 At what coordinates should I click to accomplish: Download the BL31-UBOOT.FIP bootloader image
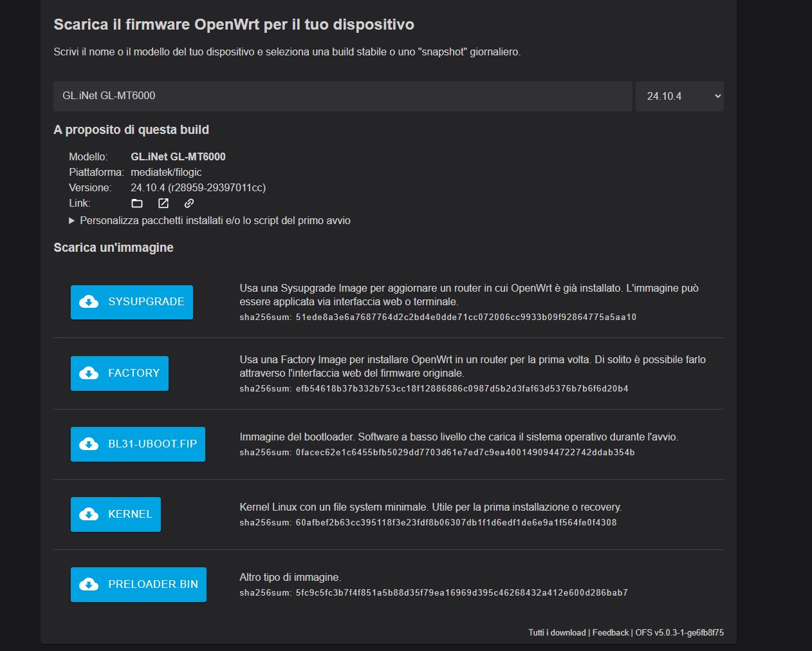[x=138, y=444]
